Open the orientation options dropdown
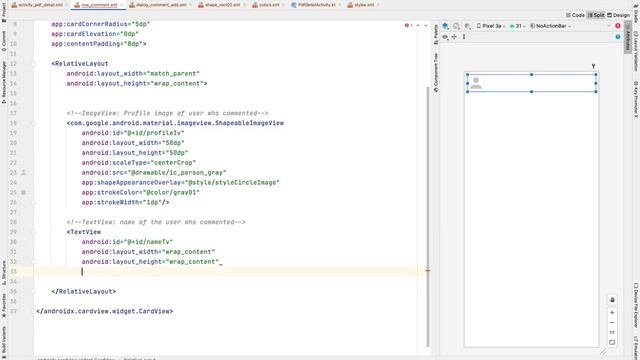 (456, 26)
